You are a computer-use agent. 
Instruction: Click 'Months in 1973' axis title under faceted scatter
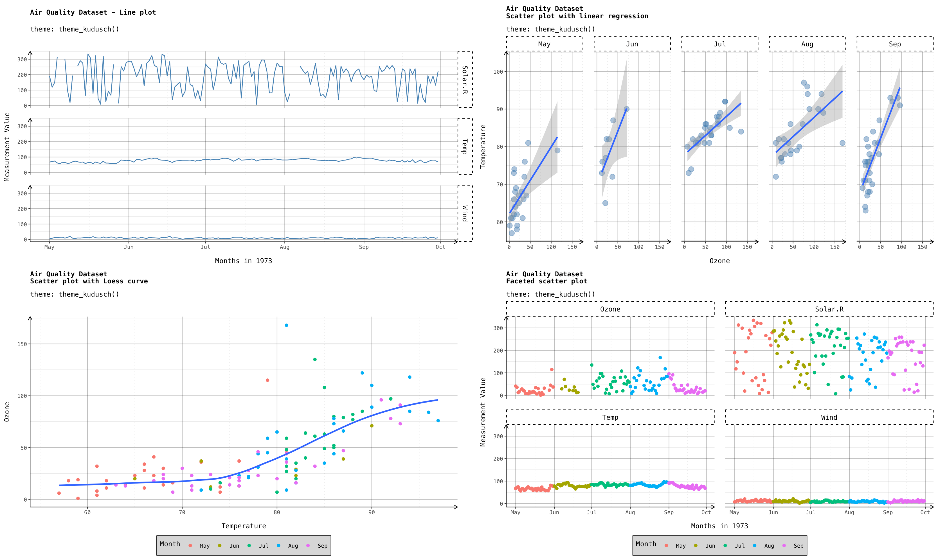pyautogui.click(x=719, y=526)
